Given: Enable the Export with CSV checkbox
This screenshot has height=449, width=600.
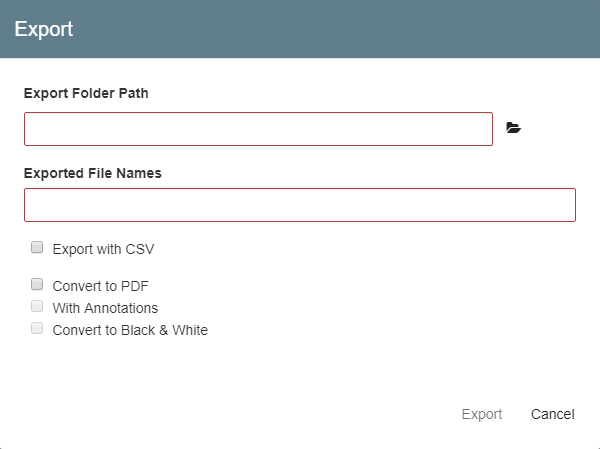Looking at the screenshot, I should tap(37, 246).
